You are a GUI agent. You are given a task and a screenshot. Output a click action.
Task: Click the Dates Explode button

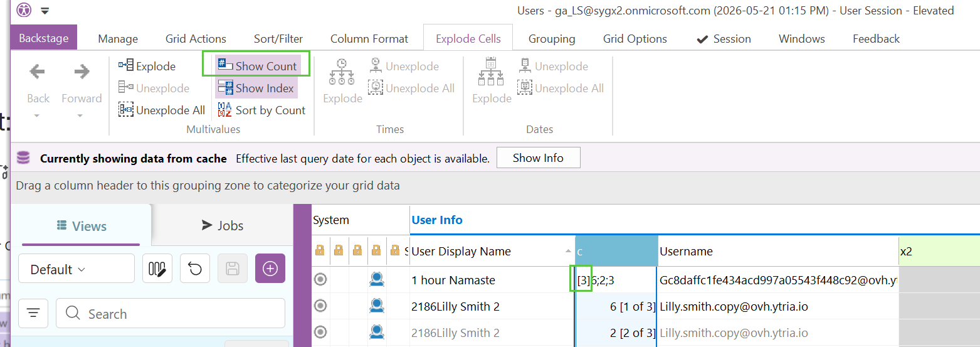click(x=492, y=82)
